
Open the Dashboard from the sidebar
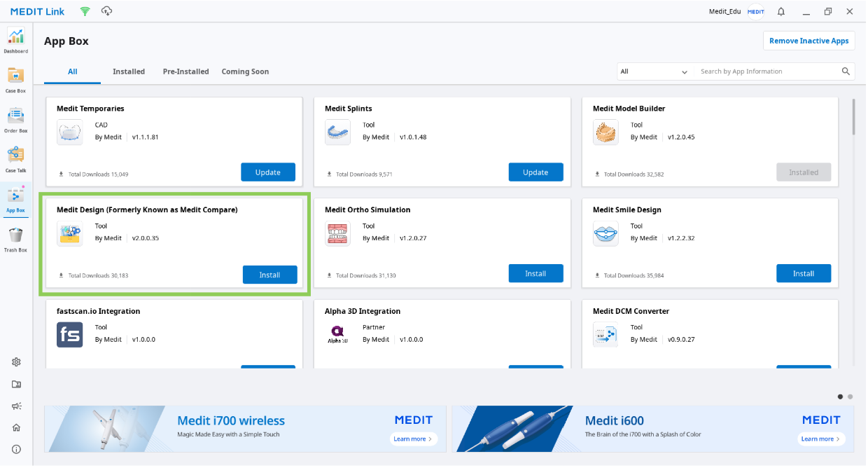(15, 41)
